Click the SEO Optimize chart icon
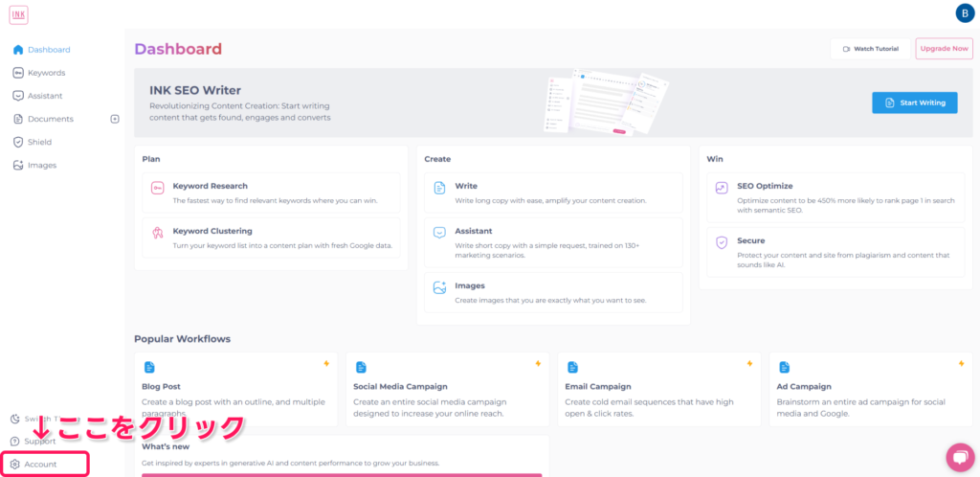This screenshot has width=980, height=477. click(722, 188)
